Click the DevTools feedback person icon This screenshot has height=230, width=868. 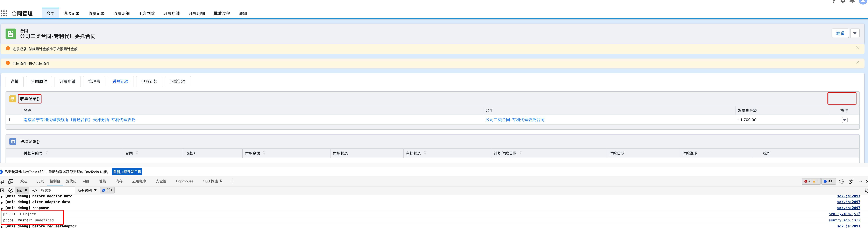851,181
